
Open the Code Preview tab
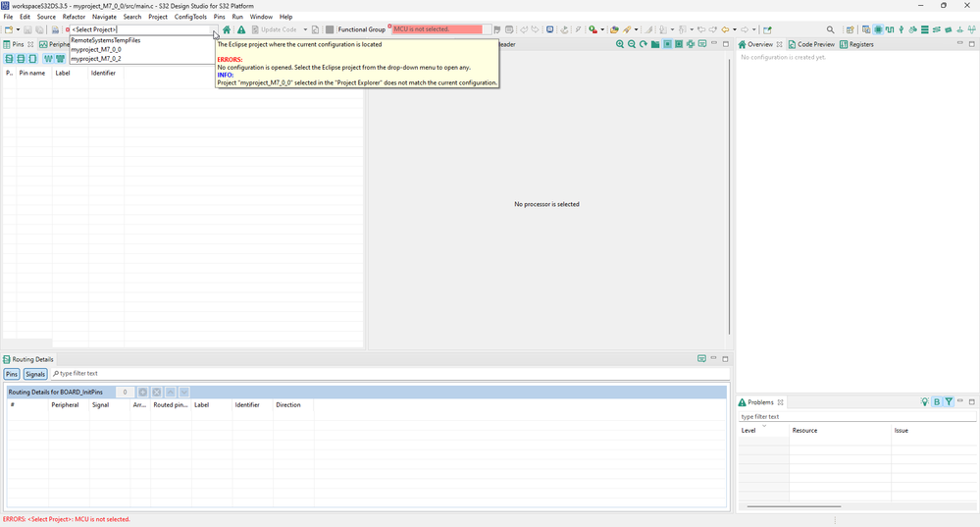click(x=811, y=44)
